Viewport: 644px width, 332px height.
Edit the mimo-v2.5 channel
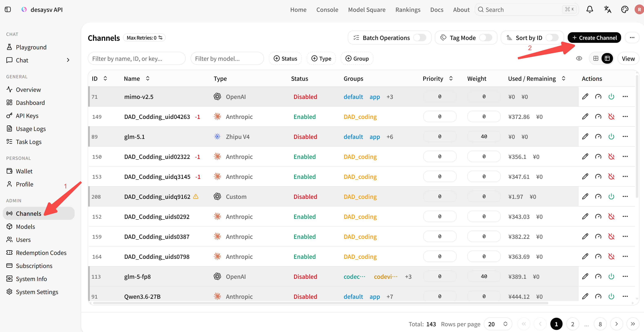pyautogui.click(x=585, y=96)
